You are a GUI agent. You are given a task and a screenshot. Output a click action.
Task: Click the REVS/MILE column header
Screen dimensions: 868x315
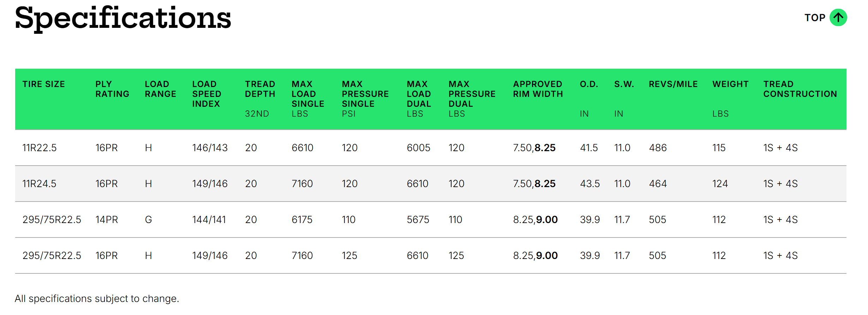click(673, 84)
